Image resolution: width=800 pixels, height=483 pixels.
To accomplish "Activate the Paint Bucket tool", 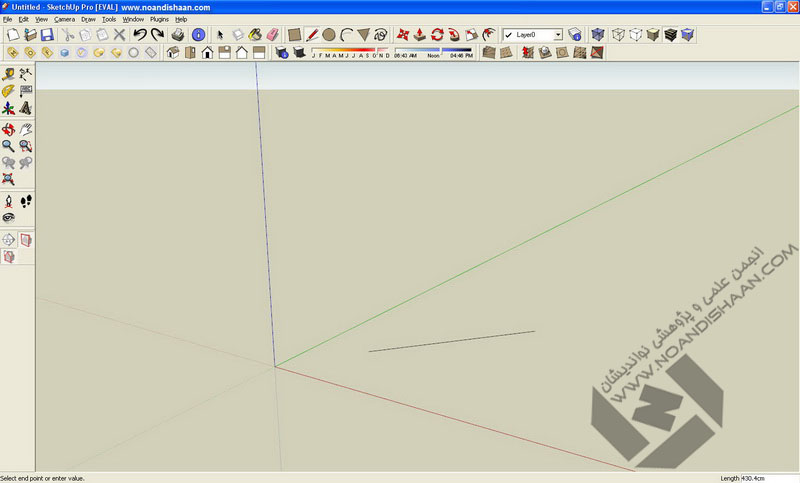I will tap(256, 35).
